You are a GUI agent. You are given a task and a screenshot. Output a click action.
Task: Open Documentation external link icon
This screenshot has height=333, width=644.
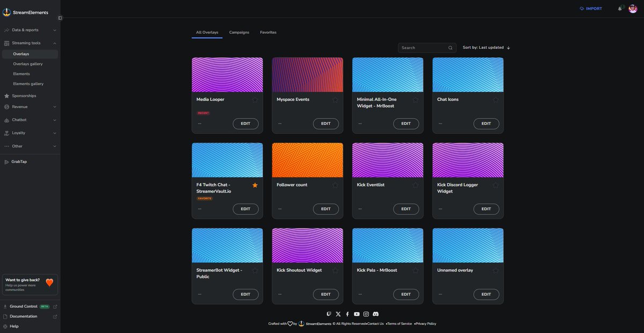[55, 316]
